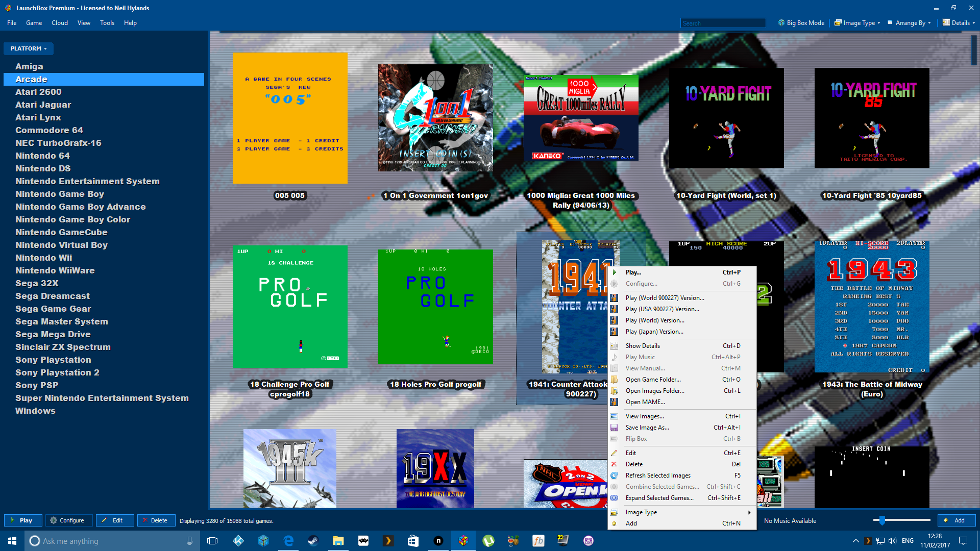Select Super Nintendo Entertainment System platform
The image size is (980, 551).
[x=104, y=398]
